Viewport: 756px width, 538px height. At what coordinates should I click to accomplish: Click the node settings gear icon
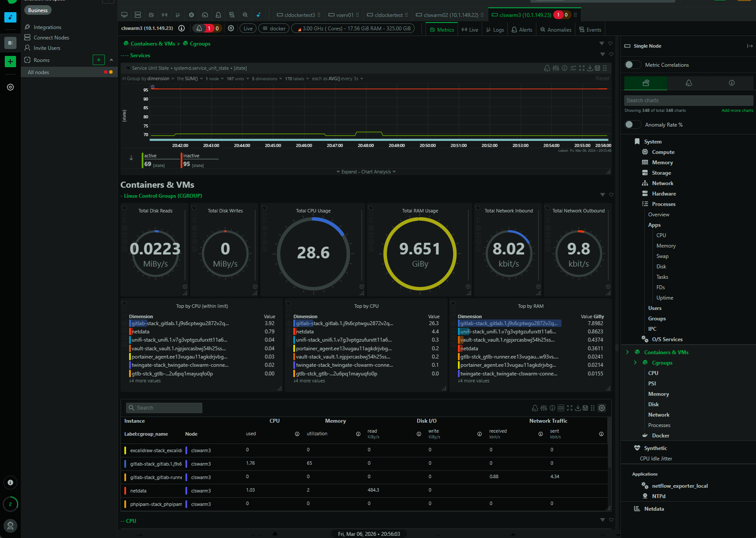(231, 28)
